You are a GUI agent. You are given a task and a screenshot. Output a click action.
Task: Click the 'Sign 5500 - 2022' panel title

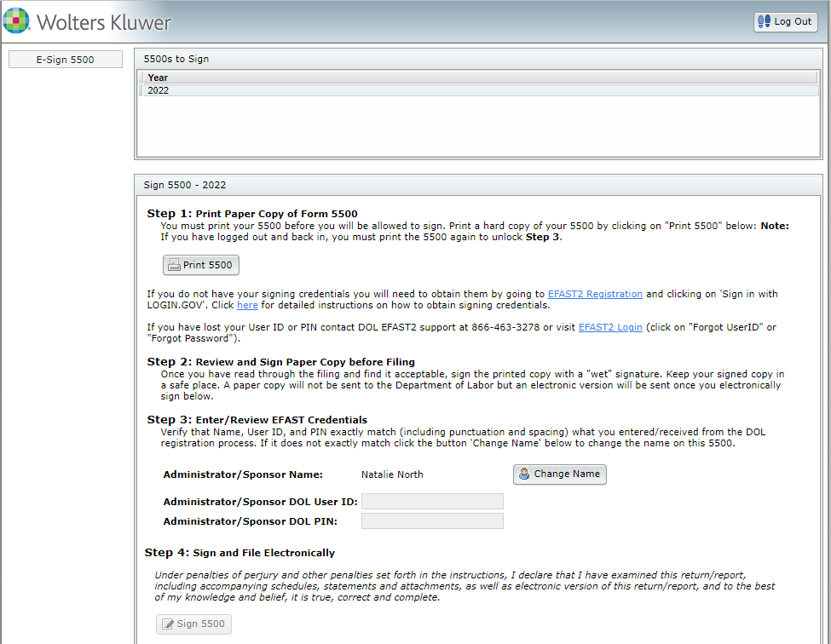185,185
